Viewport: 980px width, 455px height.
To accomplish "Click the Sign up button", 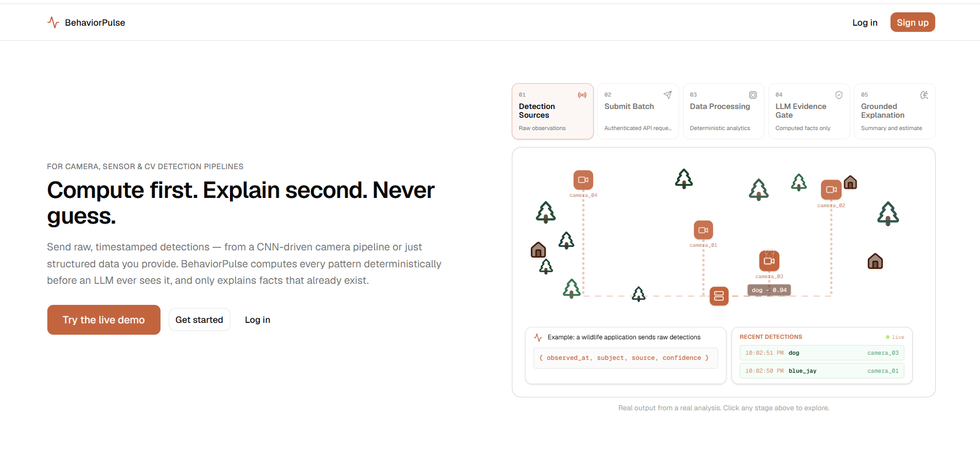I will coord(913,22).
